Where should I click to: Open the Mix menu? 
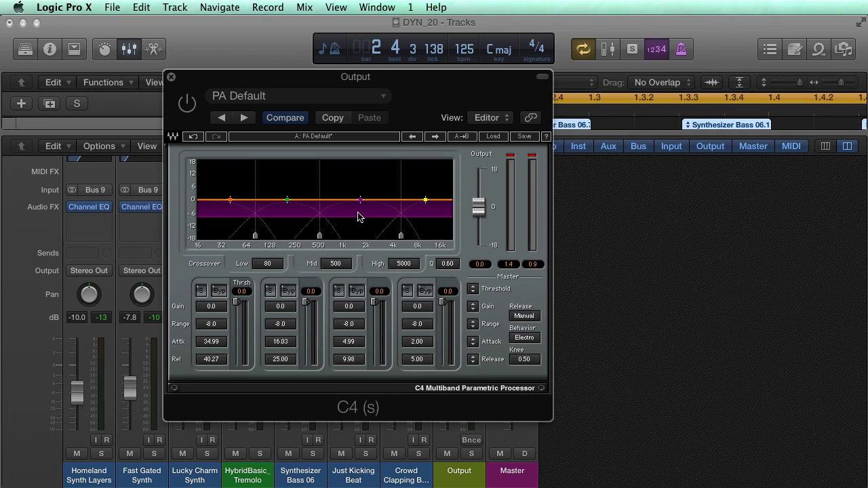tap(304, 7)
